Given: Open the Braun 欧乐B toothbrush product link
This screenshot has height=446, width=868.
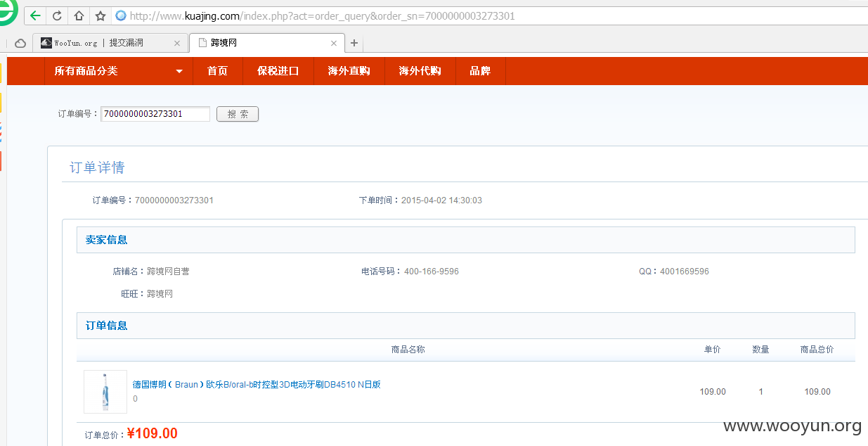Looking at the screenshot, I should [x=257, y=385].
